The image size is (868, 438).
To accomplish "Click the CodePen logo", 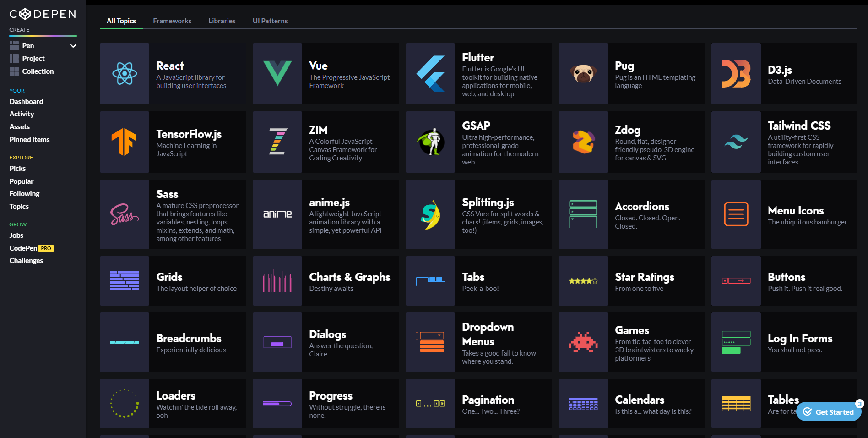I will coord(43,14).
